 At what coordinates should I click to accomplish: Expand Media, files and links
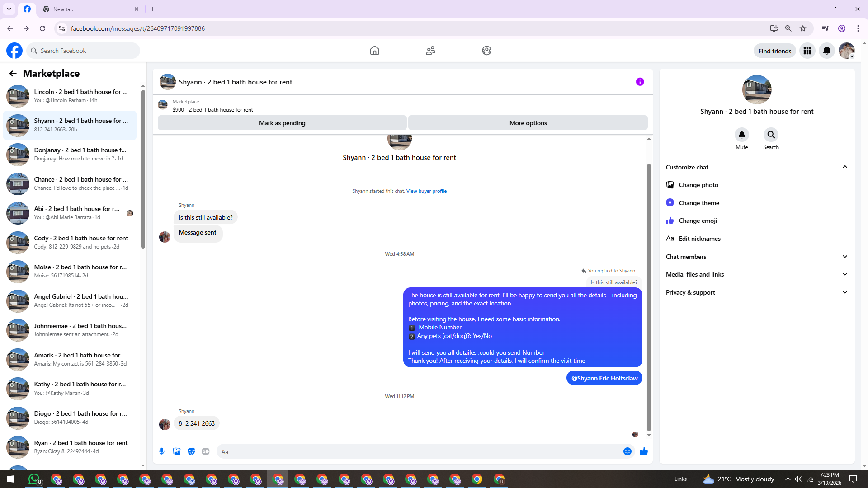click(x=844, y=274)
